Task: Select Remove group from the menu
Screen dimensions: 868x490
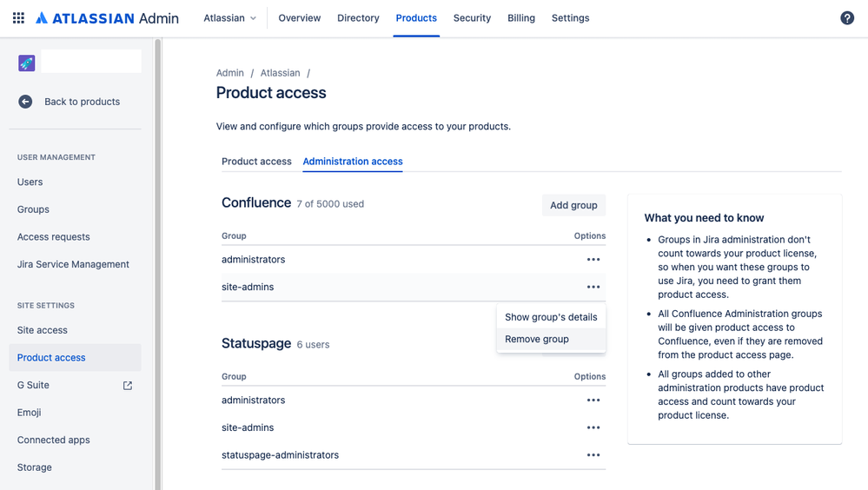Action: pyautogui.click(x=537, y=340)
